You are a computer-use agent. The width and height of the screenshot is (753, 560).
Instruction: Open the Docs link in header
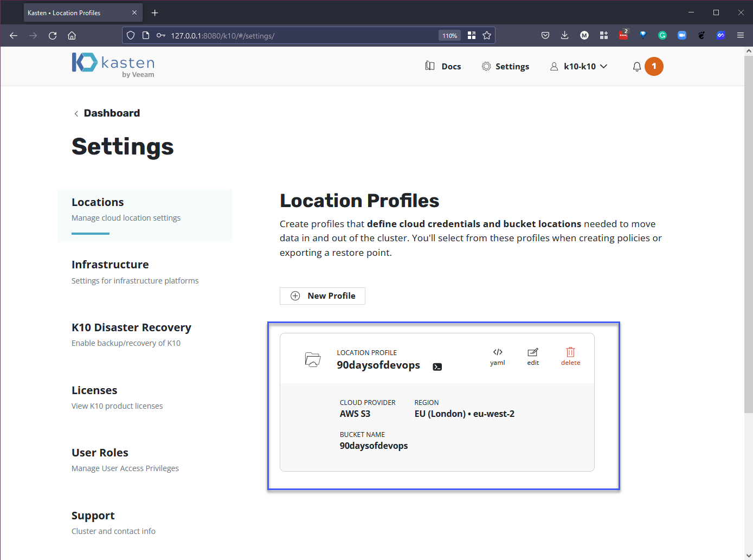coord(443,67)
